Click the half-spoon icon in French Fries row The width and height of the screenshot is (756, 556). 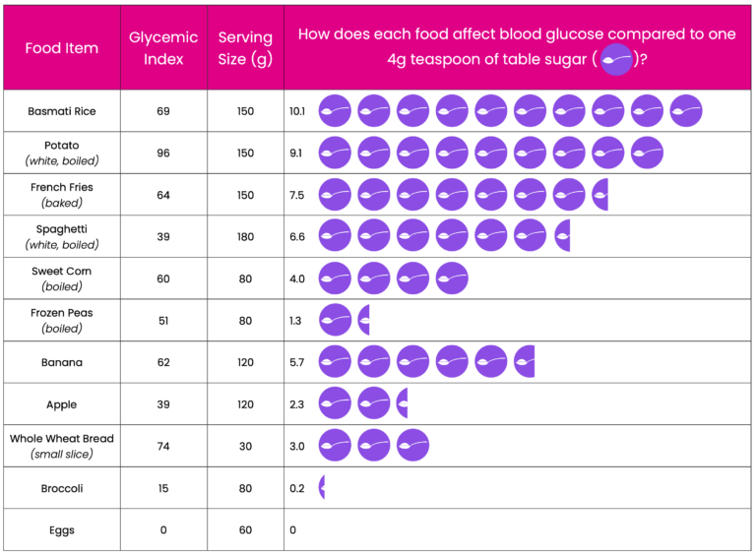(599, 195)
